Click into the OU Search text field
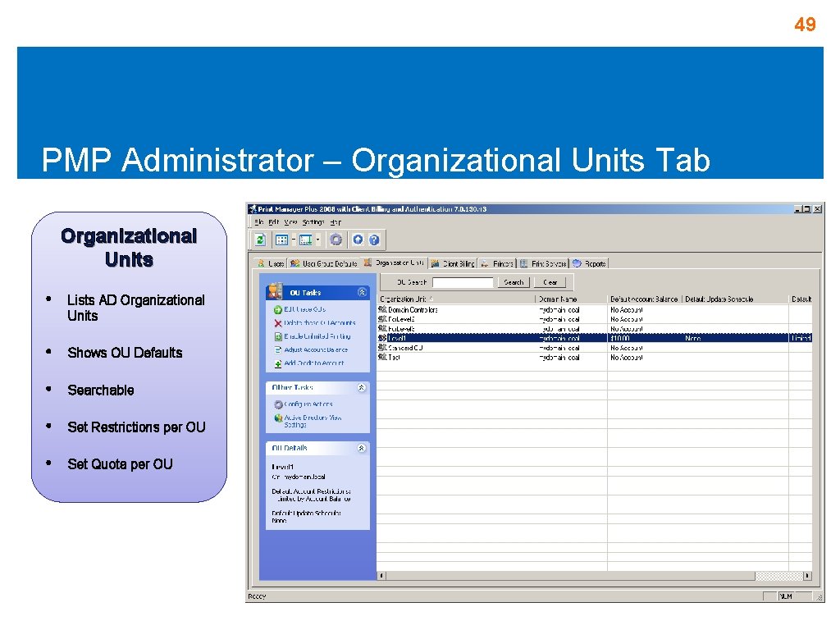 pyautogui.click(x=463, y=282)
